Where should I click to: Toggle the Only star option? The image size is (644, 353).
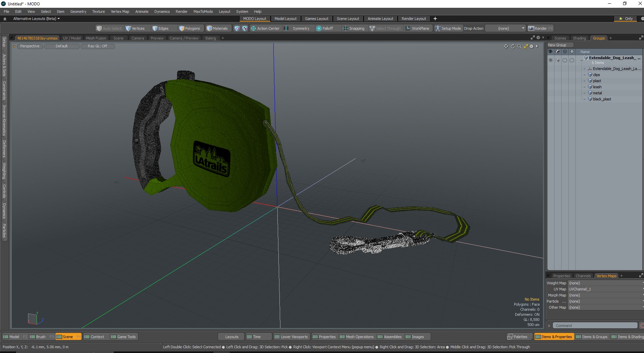tap(625, 19)
